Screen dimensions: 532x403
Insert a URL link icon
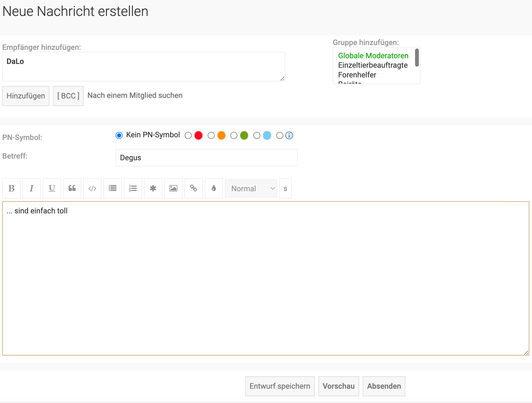point(194,188)
